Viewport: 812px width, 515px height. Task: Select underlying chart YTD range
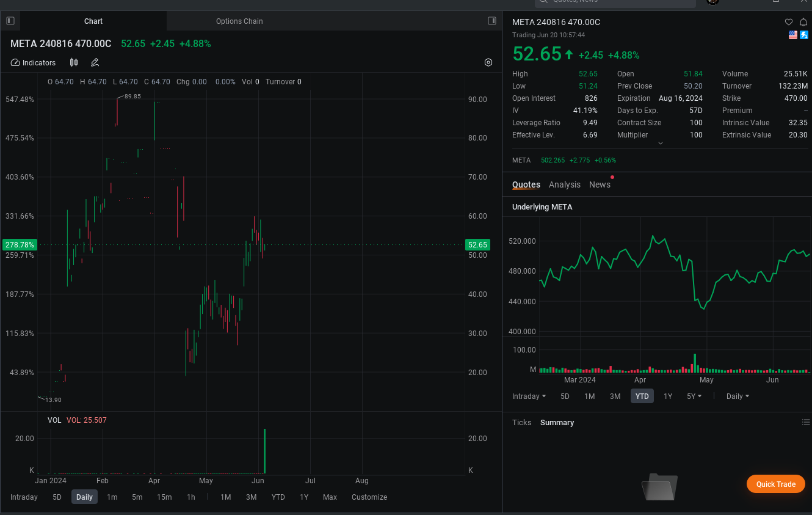[642, 396]
